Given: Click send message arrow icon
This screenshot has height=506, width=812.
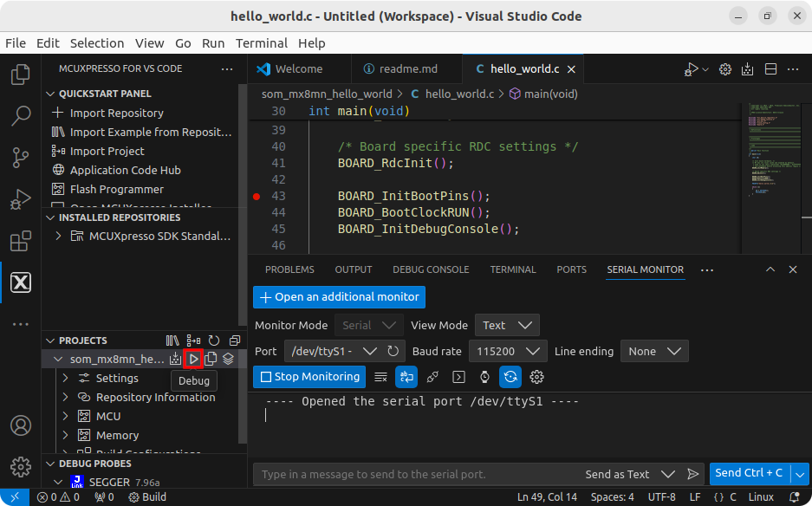Looking at the screenshot, I should coord(692,474).
